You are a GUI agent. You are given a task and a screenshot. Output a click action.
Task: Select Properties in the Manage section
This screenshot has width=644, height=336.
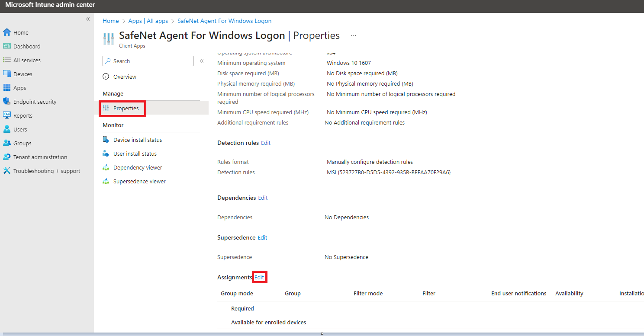[126, 108]
